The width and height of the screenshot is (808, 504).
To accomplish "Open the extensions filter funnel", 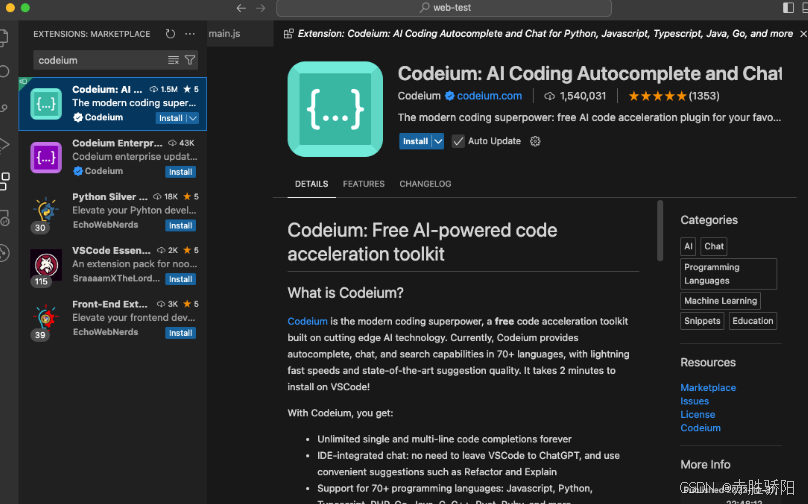I will point(190,60).
